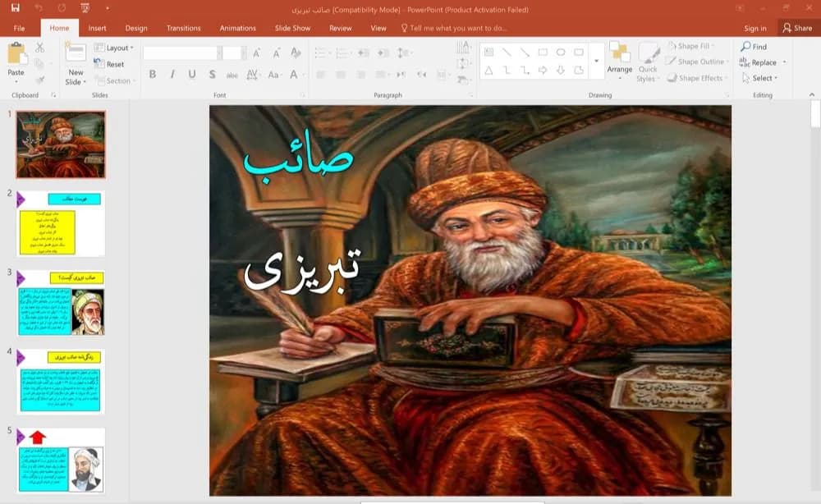
Task: Click the Tell me what you want search box
Action: (x=453, y=28)
